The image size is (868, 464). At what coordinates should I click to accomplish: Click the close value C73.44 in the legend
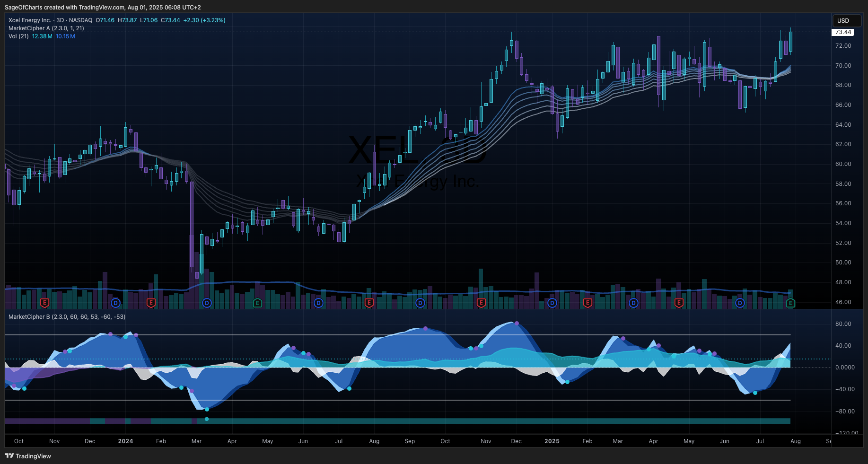(x=170, y=20)
